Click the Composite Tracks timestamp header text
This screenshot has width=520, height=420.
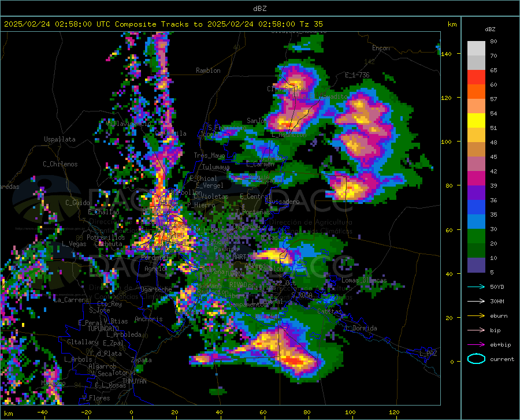pos(163,24)
